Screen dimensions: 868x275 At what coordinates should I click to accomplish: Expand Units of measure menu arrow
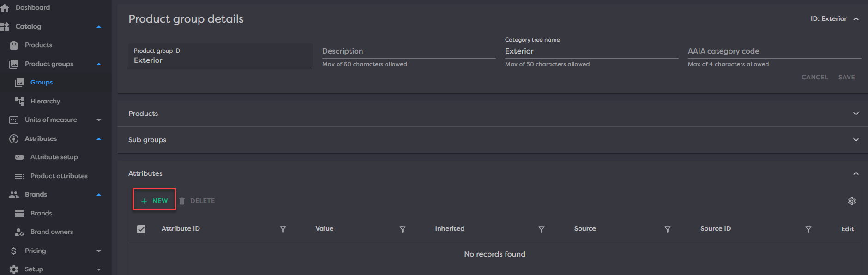pos(99,120)
